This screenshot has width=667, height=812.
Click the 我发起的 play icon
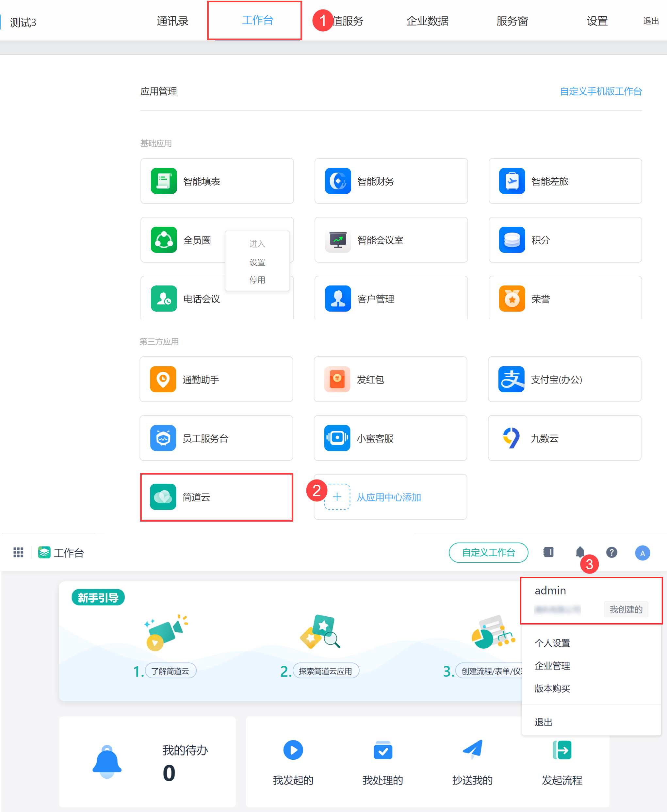pos(293,750)
